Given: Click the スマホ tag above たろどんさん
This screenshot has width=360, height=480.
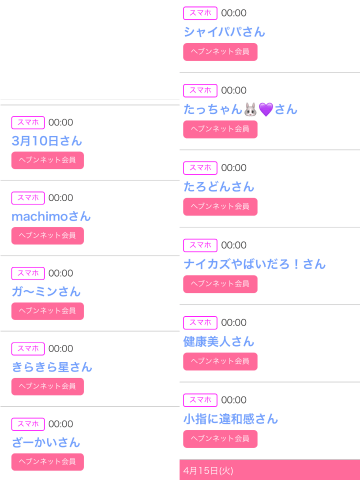Looking at the screenshot, I should coord(200,168).
